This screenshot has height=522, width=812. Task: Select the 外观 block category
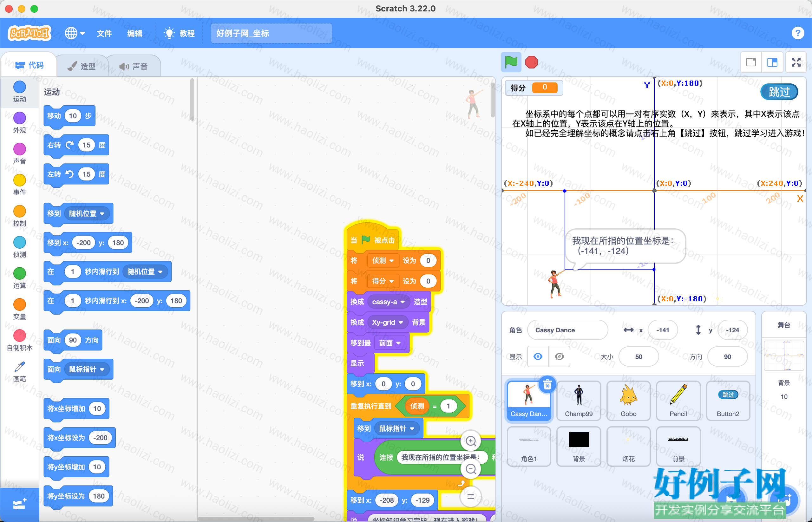[20, 123]
